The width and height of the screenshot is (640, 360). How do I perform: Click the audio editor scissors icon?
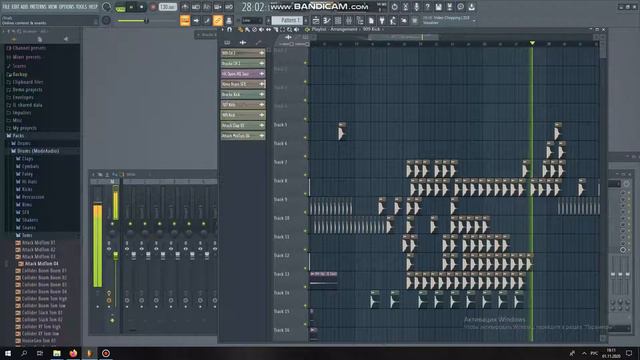(x=405, y=7)
